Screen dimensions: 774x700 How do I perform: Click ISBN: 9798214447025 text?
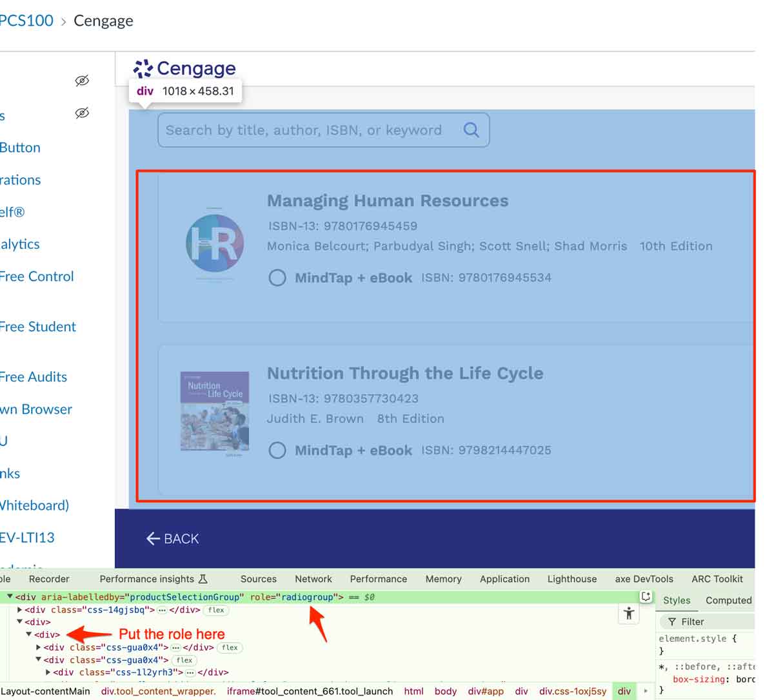(x=486, y=450)
